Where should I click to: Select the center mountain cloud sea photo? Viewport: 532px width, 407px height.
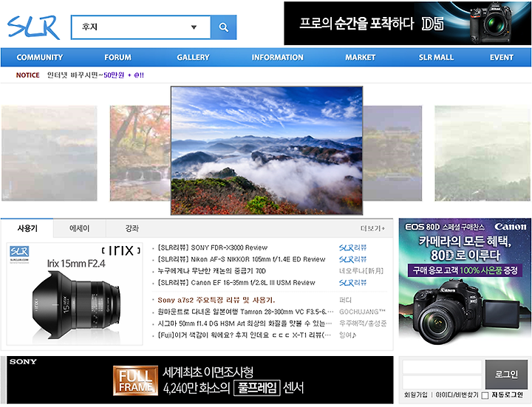pyautogui.click(x=267, y=151)
